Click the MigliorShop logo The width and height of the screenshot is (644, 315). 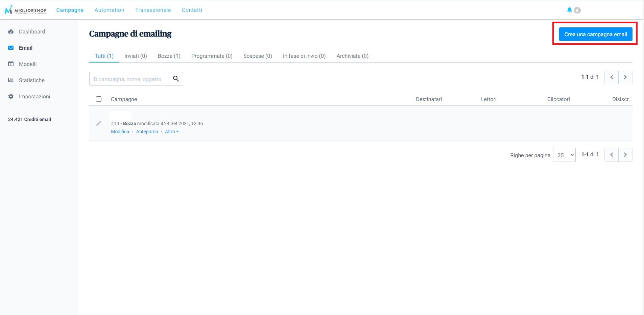25,10
